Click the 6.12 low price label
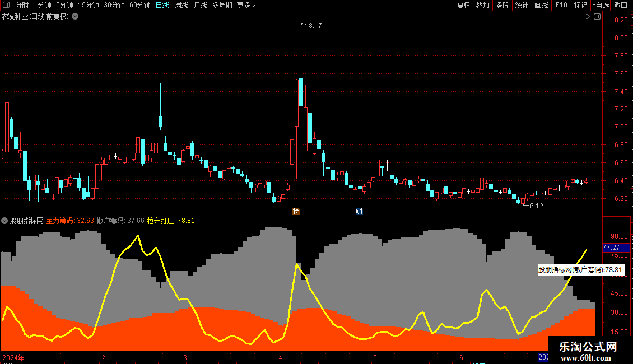Image resolution: width=633 pixels, height=364 pixels. (x=537, y=206)
